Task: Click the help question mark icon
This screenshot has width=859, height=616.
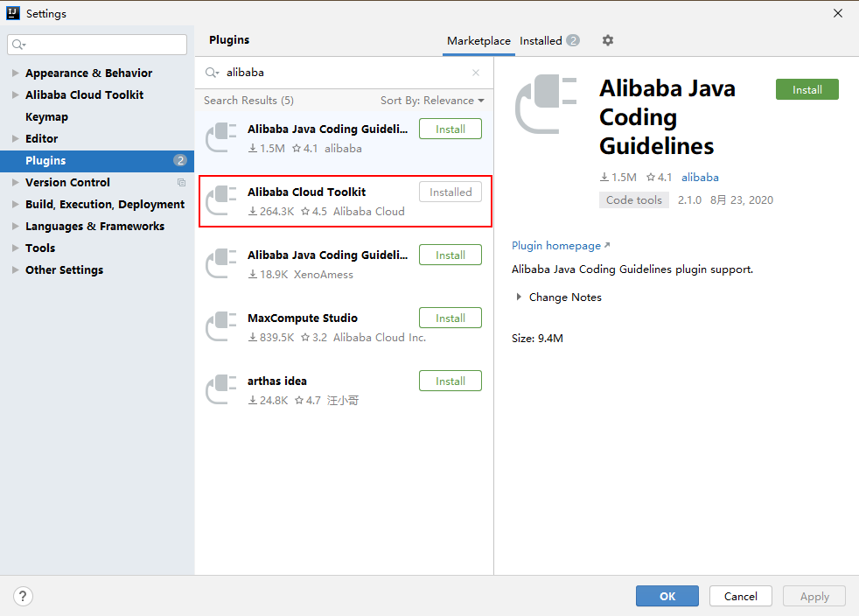Action: (24, 597)
